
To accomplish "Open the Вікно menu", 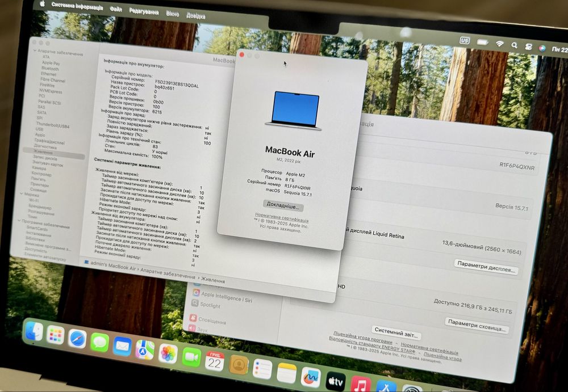I will pos(173,14).
